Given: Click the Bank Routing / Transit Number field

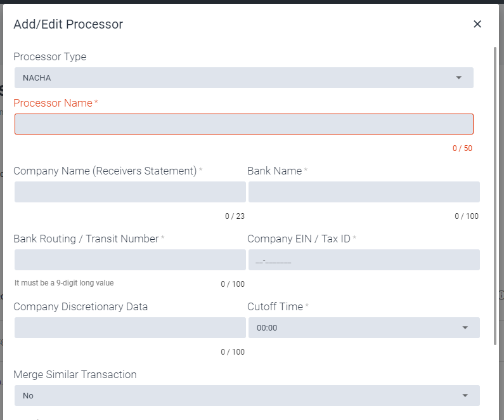Looking at the screenshot, I should tap(130, 260).
